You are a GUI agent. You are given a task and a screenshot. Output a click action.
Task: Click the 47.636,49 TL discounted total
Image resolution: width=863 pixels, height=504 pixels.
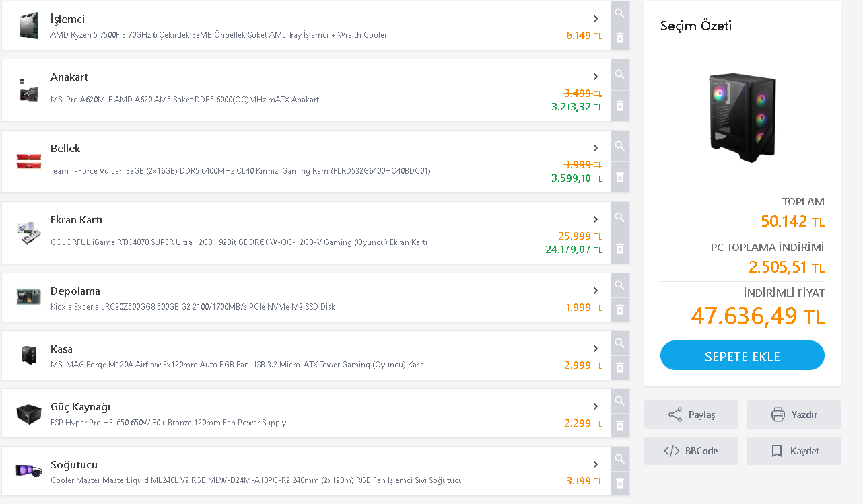[757, 316]
